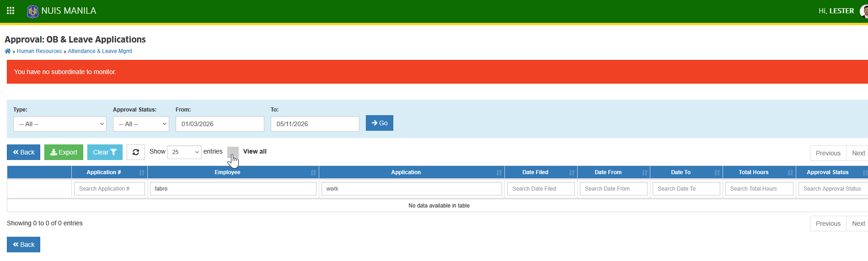Sort the Employee column using its arrows
This screenshot has width=868, height=261.
coord(313,173)
